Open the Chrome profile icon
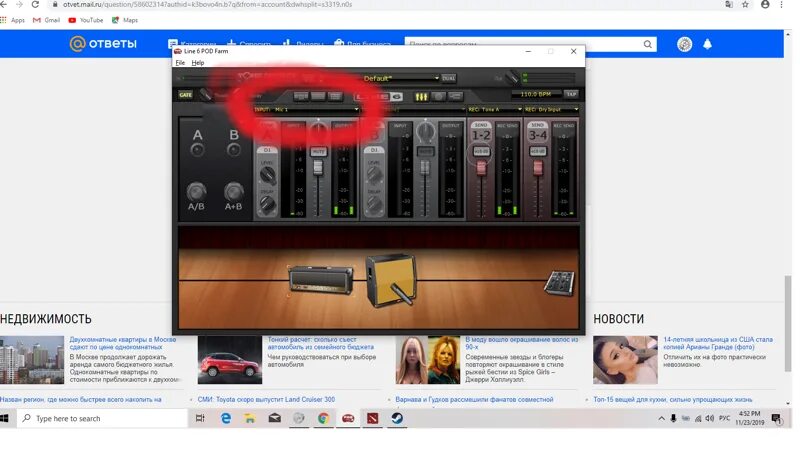Image resolution: width=800 pixels, height=450 pixels. coord(765,5)
